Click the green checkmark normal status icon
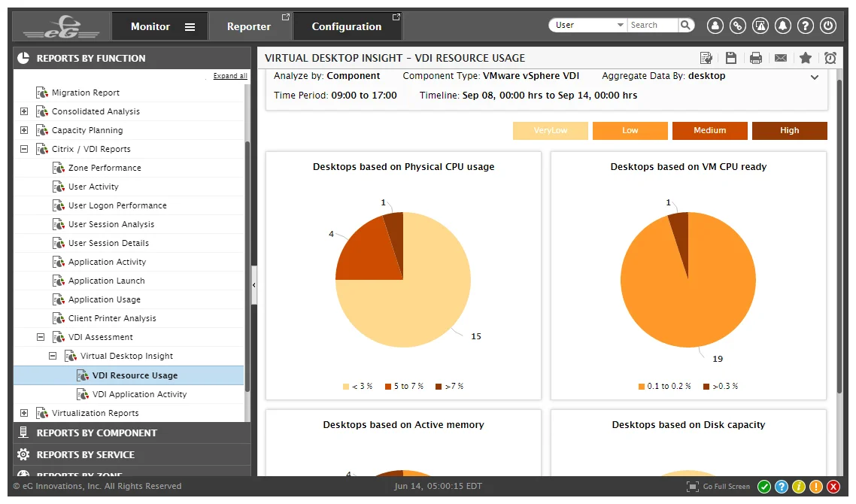The image size is (856, 504). [x=764, y=487]
